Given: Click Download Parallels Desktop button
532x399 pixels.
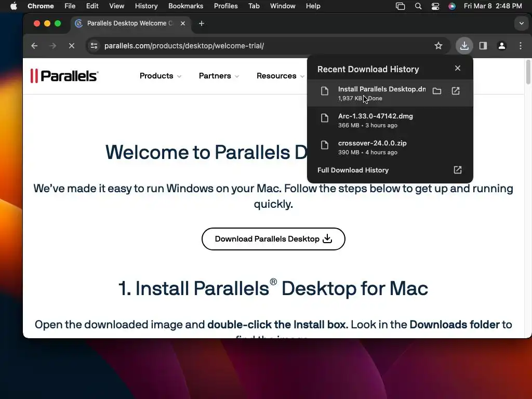Looking at the screenshot, I should [273, 239].
